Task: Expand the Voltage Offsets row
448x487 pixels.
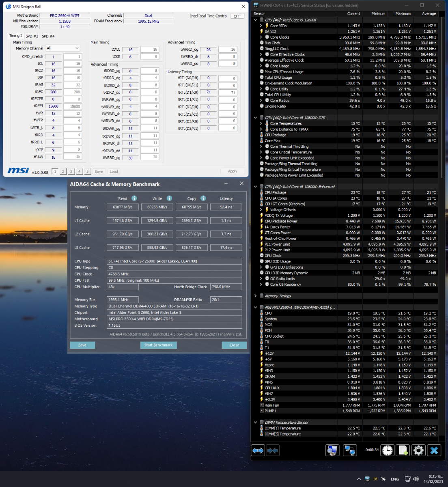Action: (x=261, y=210)
